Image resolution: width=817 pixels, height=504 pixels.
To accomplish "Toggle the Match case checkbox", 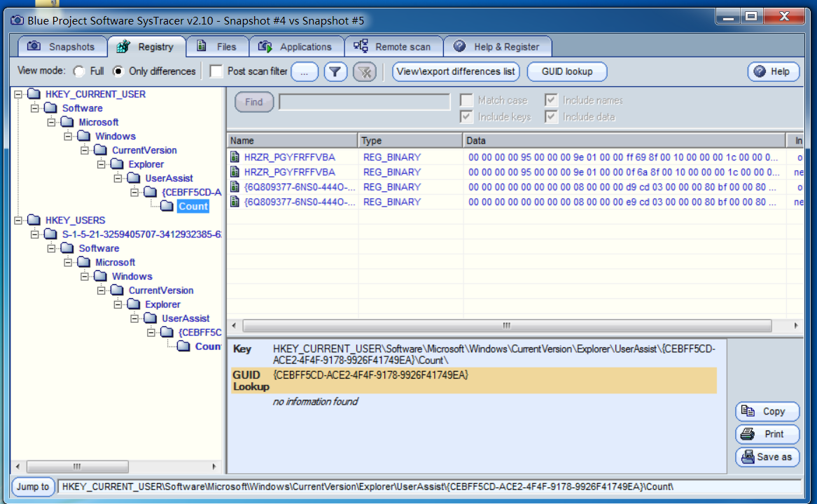I will 466,100.
